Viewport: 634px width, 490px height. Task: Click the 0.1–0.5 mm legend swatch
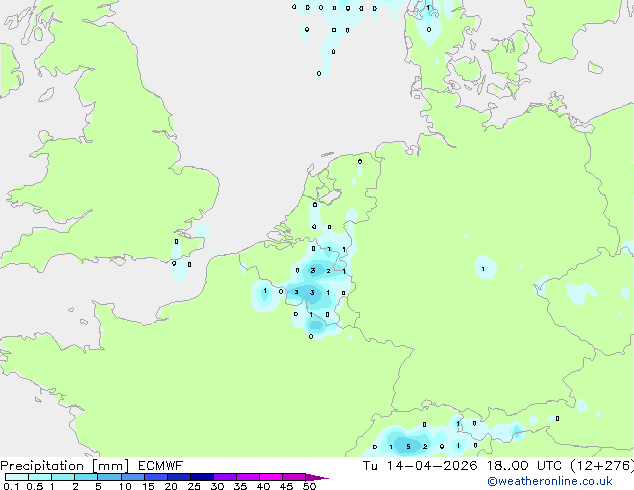click(x=17, y=477)
